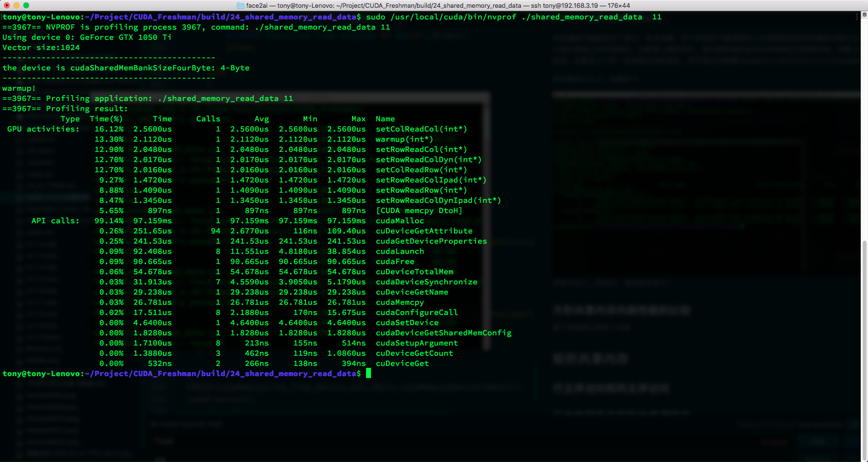This screenshot has height=462, width=868.
Task: Click the vertical scrollbar on the right edge
Action: coord(864,349)
